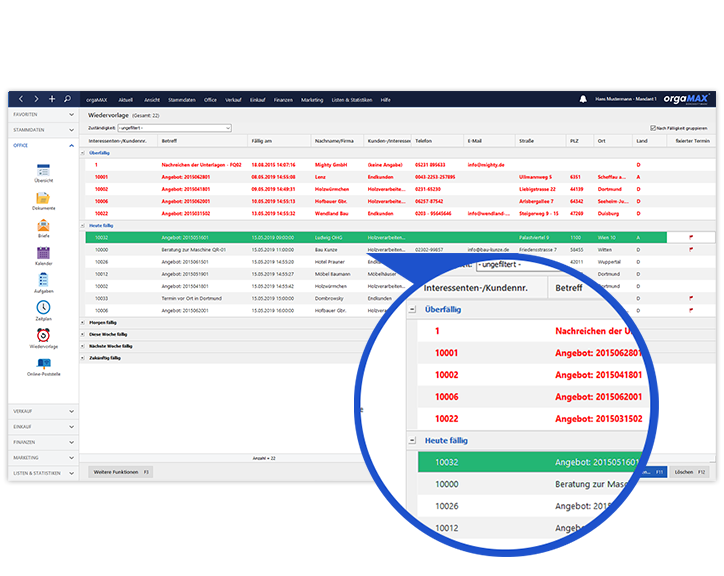Expand FAVORITEN sidebar section
Viewport: 724px width, 576px height.
43,115
